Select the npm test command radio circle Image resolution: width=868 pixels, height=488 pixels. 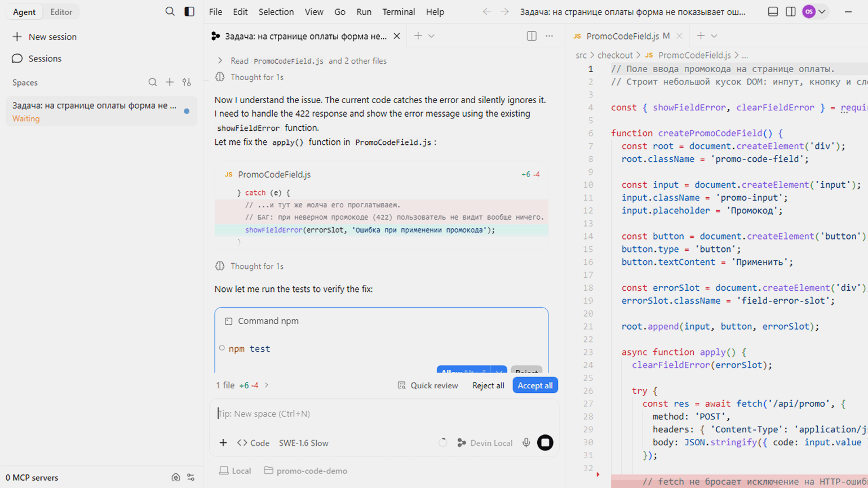222,348
